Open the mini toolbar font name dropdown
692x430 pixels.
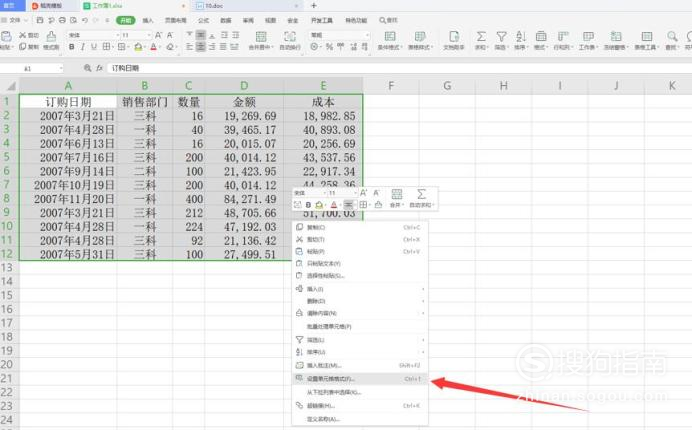[x=324, y=193]
